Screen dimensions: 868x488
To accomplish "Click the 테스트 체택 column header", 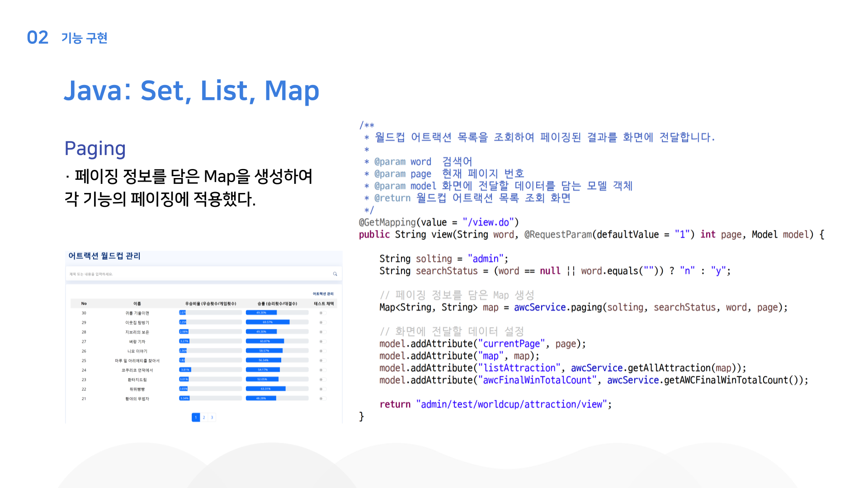I will click(324, 304).
